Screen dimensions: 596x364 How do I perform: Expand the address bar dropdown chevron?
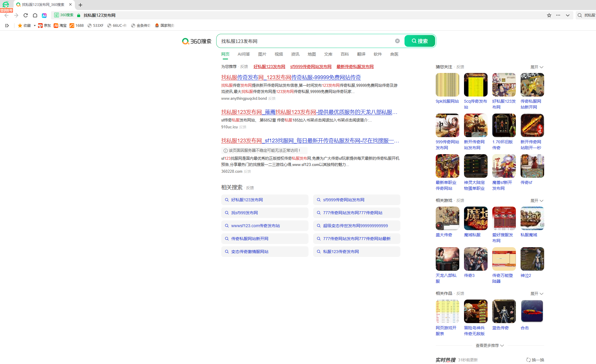[x=568, y=15]
